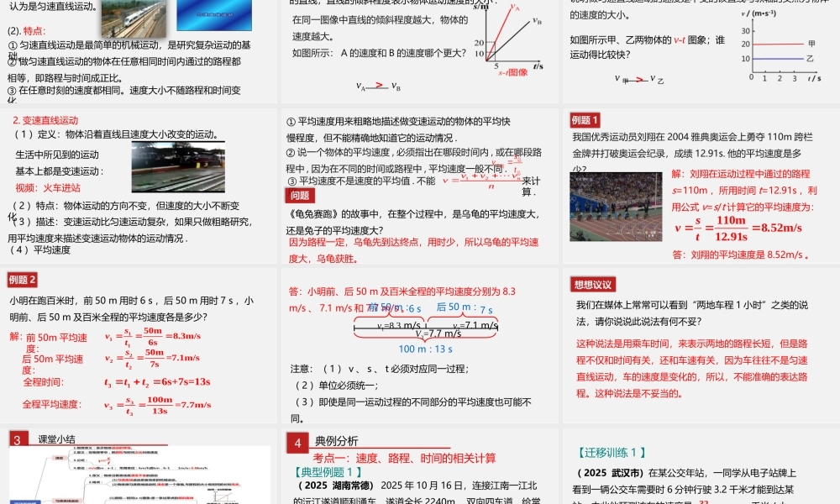Open the 课堂小结 summary slide
840x504 pixels.
click(x=139, y=466)
